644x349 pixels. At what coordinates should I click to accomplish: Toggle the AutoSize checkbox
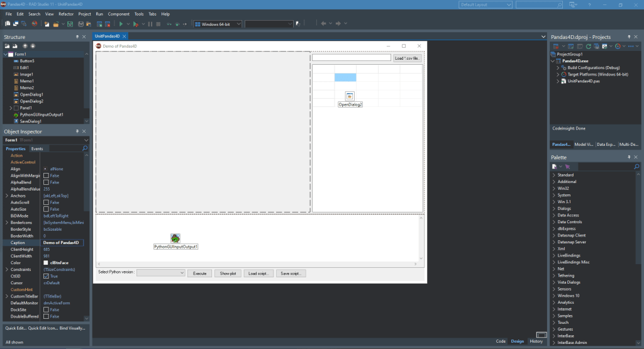pos(46,209)
